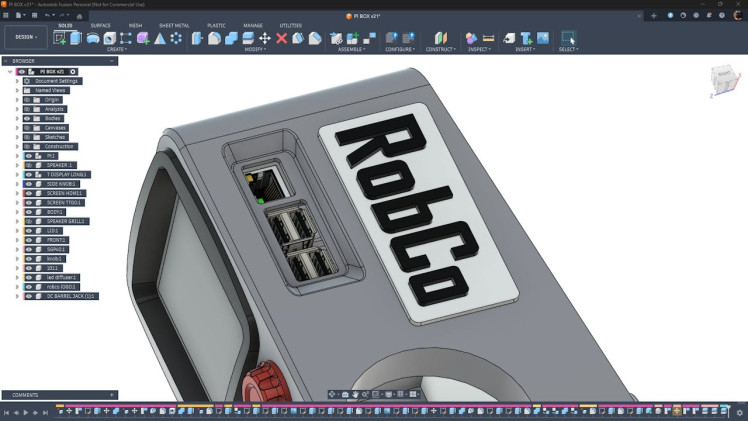Select the Press Pull tool
The width and height of the screenshot is (748, 421).
[197, 38]
